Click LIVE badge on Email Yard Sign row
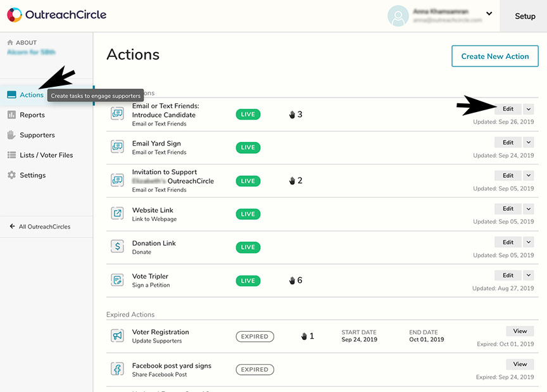The width and height of the screenshot is (547, 392). [x=248, y=148]
